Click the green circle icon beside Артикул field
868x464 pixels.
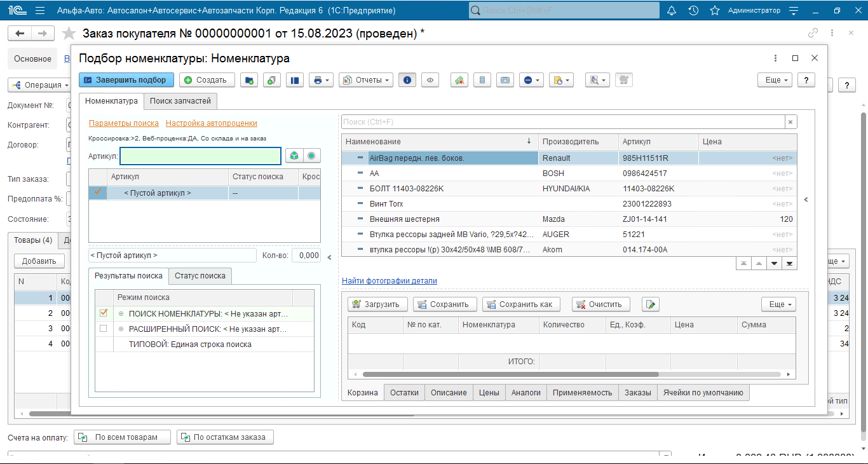[311, 156]
